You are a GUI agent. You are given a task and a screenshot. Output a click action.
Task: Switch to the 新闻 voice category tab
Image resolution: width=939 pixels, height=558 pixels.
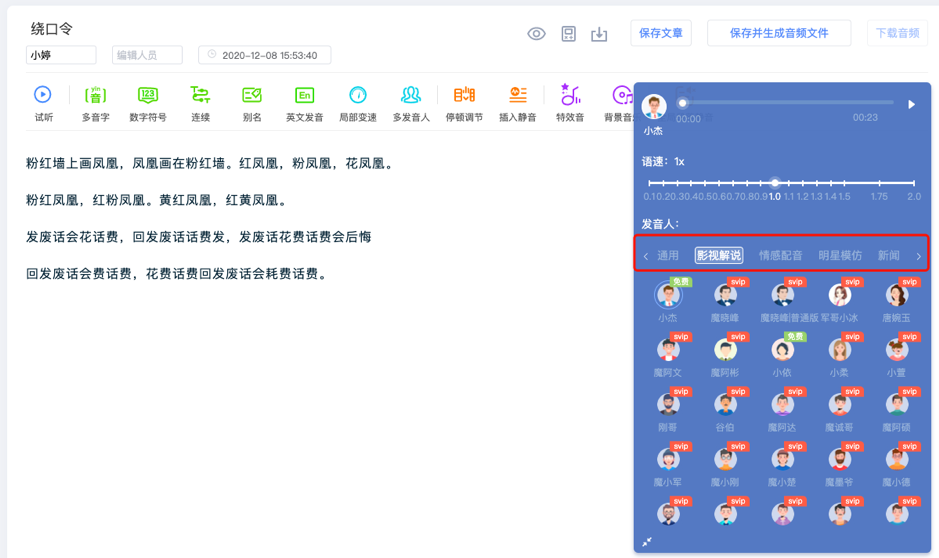pos(889,256)
